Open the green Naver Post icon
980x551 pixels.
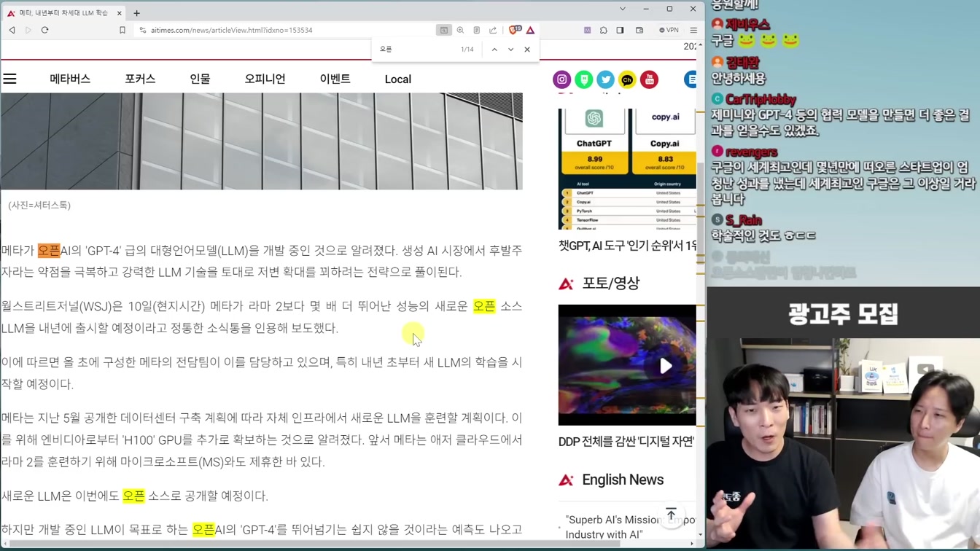[583, 79]
